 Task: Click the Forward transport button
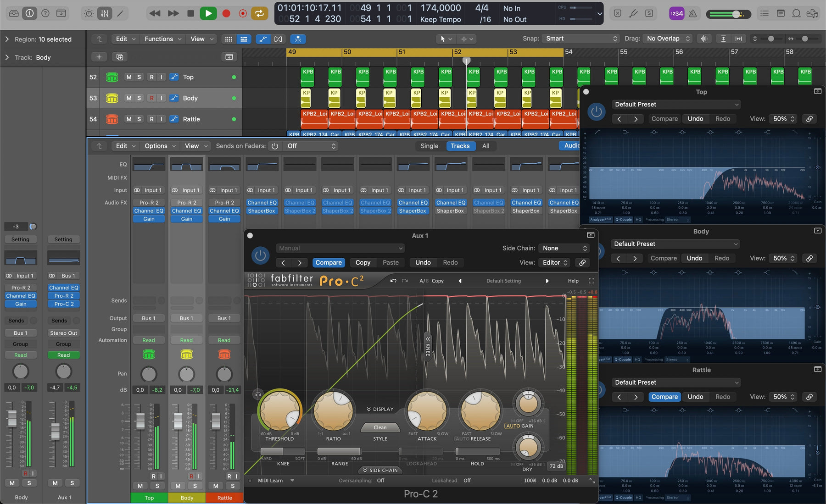click(x=173, y=13)
